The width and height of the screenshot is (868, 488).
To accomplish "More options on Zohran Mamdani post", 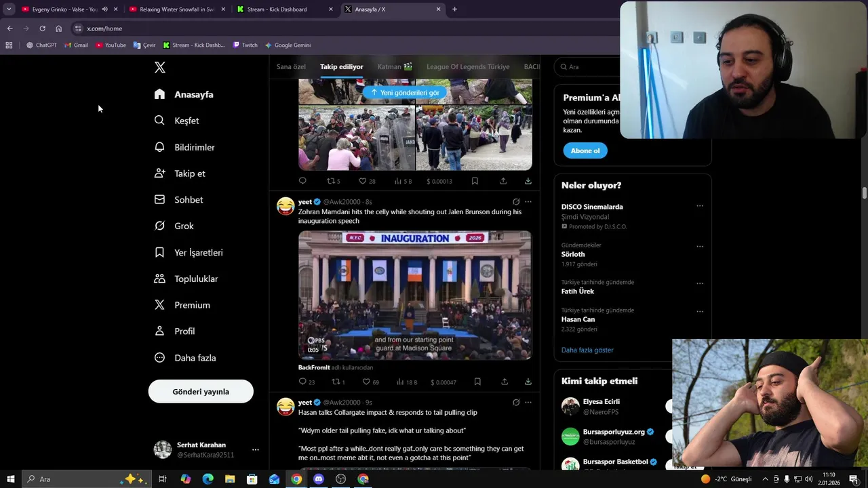I will 528,202.
